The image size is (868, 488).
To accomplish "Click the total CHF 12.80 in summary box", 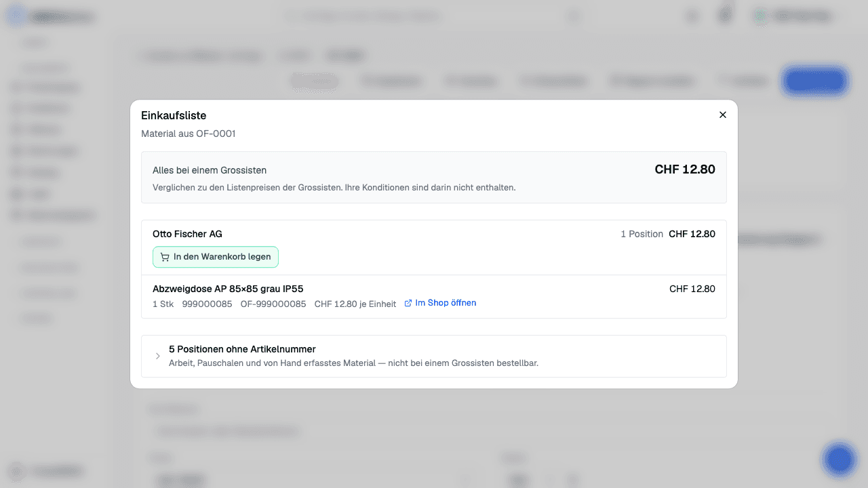I will point(685,169).
